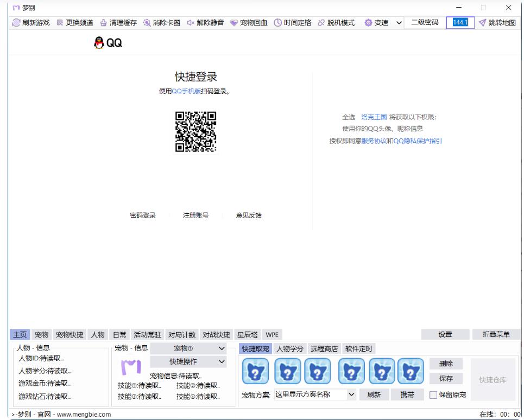The width and height of the screenshot is (524, 420).
Task: Open the 服务协议 link
Action: coord(374,141)
